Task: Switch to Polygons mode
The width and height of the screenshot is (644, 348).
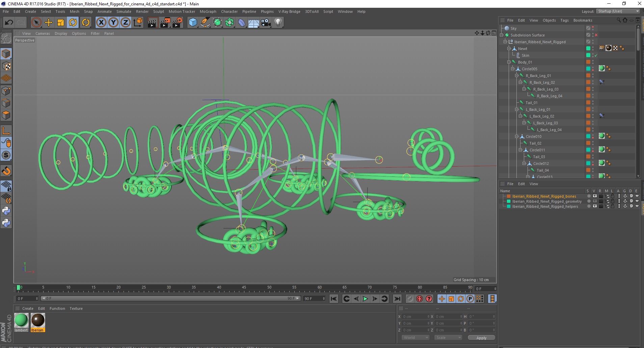Action: coord(6,115)
